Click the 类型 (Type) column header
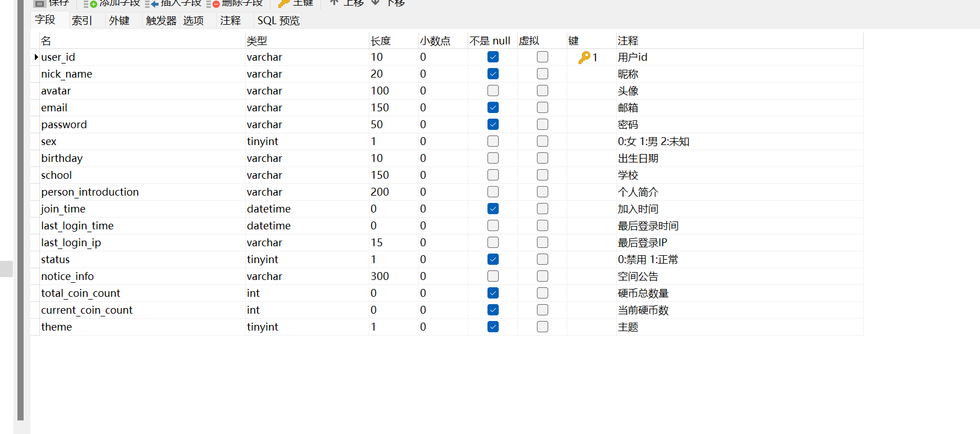Viewport: 980px width, 434px height. (257, 40)
